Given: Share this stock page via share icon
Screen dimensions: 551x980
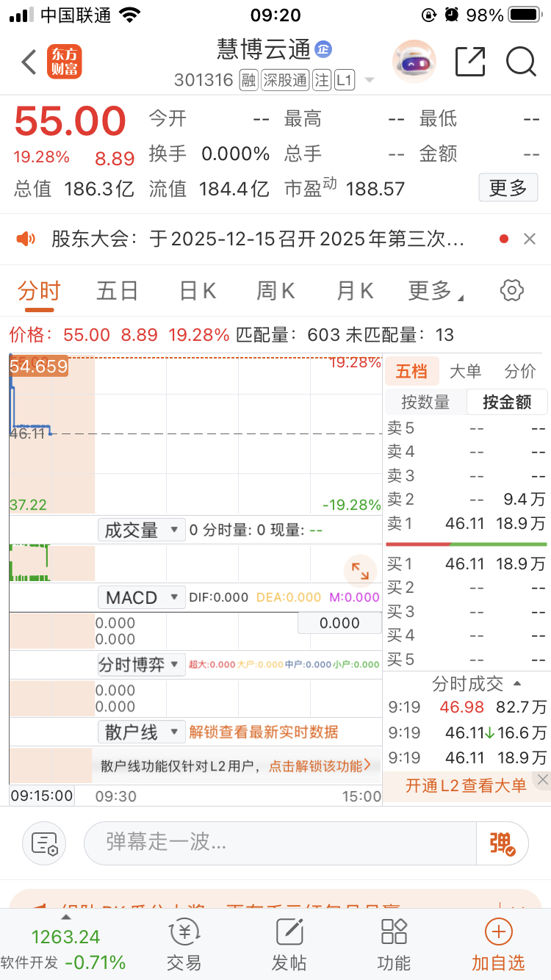Looking at the screenshot, I should tap(470, 62).
